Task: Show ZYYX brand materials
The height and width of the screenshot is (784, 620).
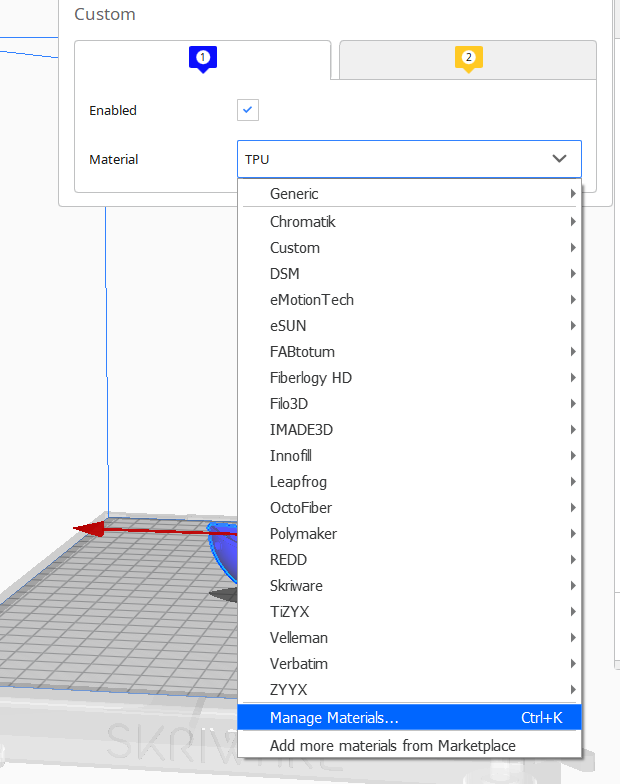Action: pos(409,690)
